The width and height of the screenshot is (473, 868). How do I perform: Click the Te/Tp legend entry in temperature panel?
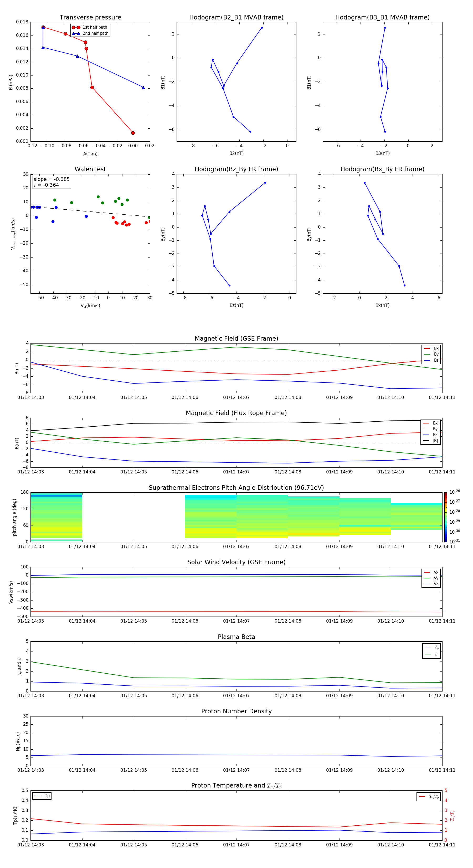tap(429, 797)
